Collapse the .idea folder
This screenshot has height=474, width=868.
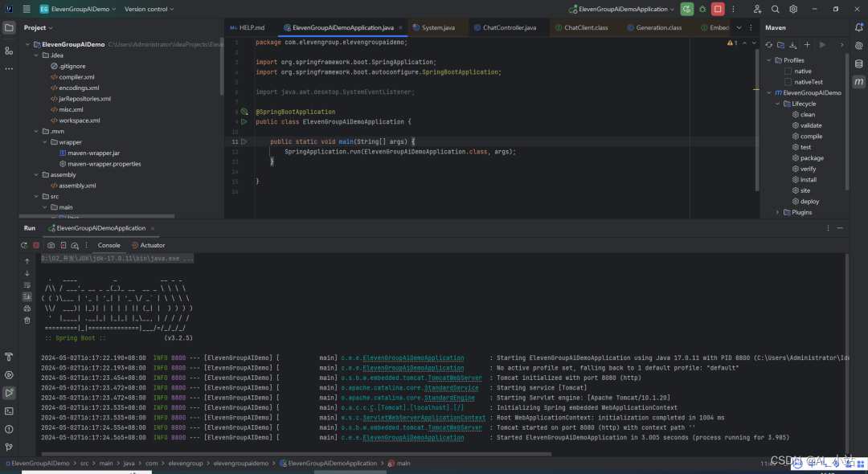pos(36,55)
